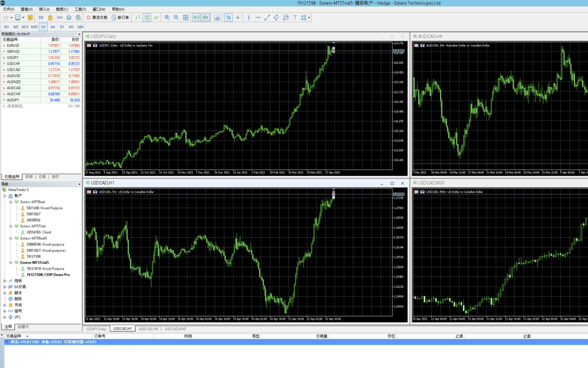Expand the 指标 indicators tree node
The width and height of the screenshot is (588, 368).
(5, 281)
